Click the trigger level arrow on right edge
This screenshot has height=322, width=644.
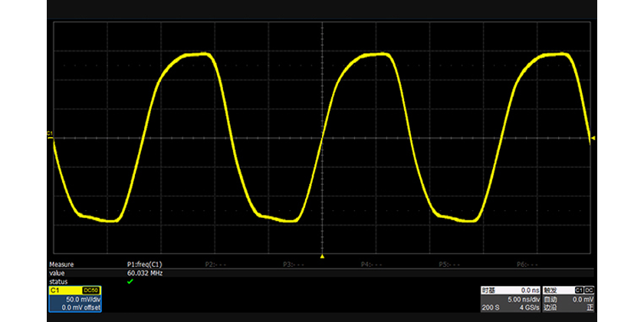point(593,138)
